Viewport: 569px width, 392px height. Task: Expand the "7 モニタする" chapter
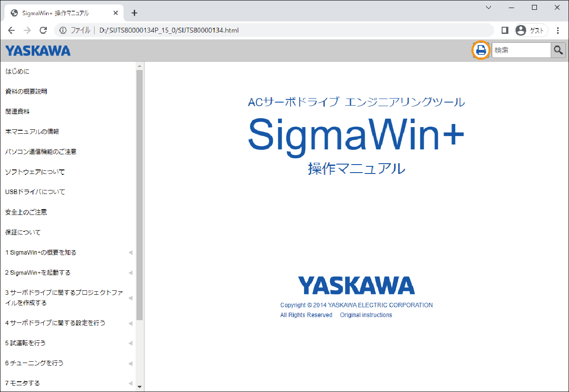130,383
